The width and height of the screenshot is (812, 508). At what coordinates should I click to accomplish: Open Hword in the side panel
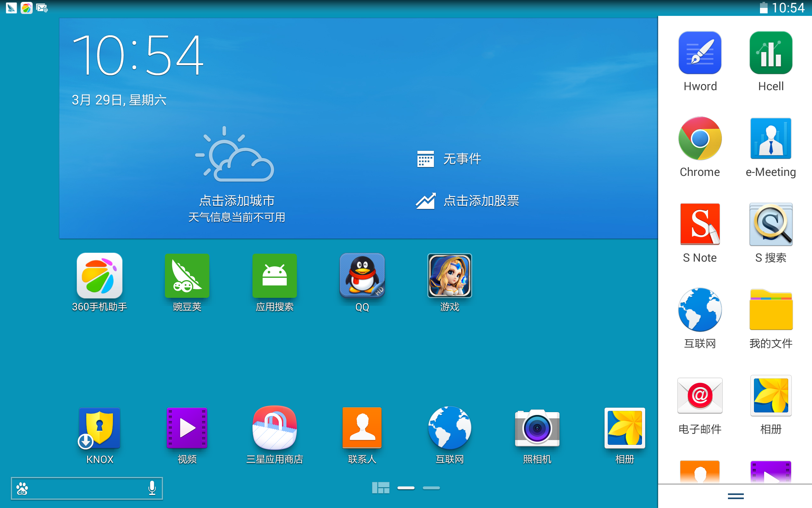[700, 53]
